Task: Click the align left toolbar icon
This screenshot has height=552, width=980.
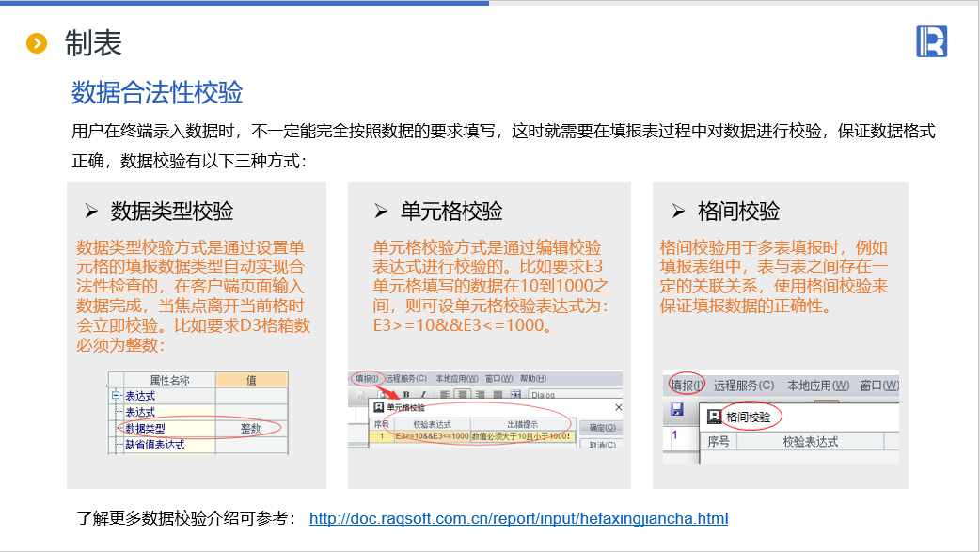Action: coord(445,394)
